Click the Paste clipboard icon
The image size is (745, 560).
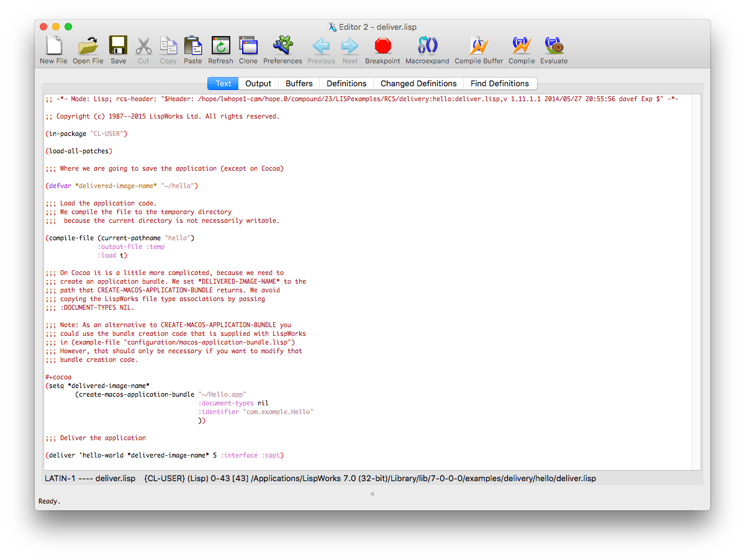pos(192,46)
